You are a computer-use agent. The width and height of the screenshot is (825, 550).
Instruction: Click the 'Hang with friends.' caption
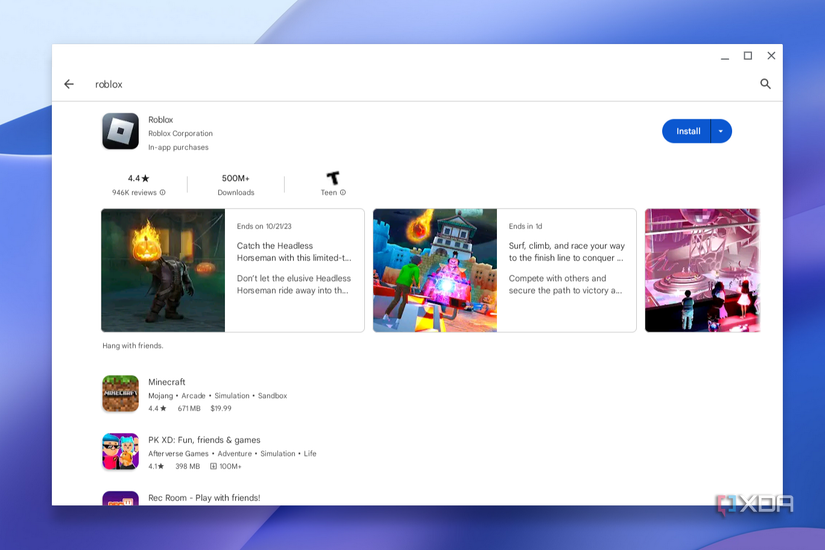[x=133, y=346]
